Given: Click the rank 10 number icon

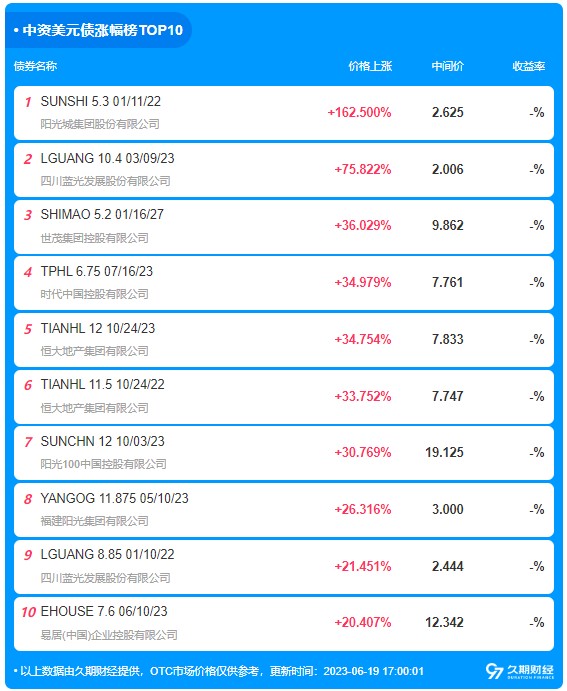Looking at the screenshot, I should pos(28,612).
